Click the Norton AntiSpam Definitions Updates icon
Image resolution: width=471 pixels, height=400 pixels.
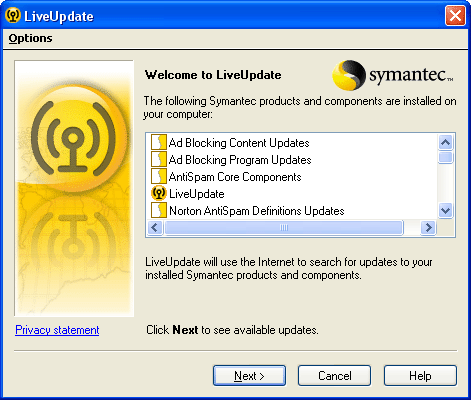[x=159, y=211]
